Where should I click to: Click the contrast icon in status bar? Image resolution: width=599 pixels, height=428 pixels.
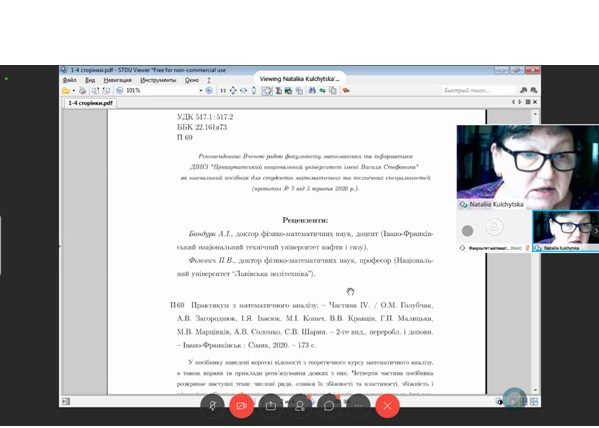pyautogui.click(x=499, y=401)
